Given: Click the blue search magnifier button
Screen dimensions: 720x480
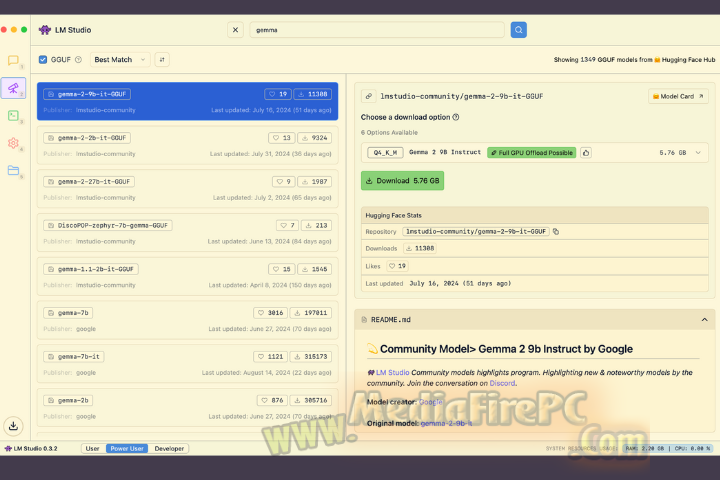Looking at the screenshot, I should pos(518,30).
